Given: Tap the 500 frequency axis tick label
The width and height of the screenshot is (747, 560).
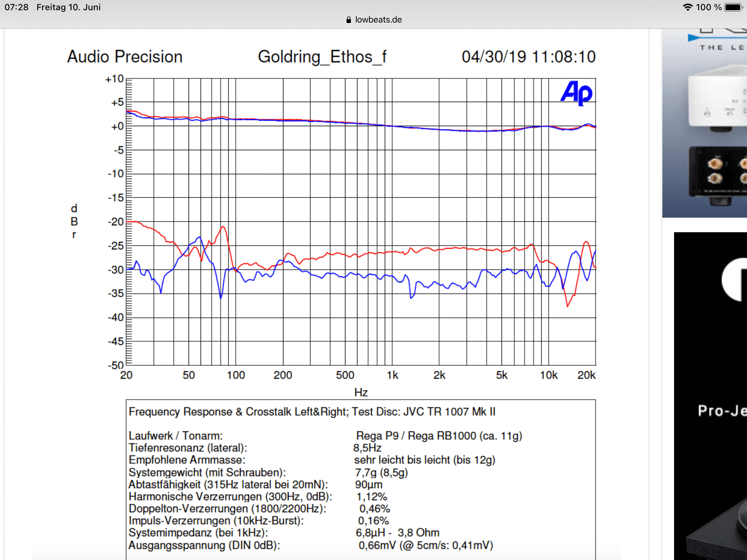Looking at the screenshot, I should coord(345,375).
